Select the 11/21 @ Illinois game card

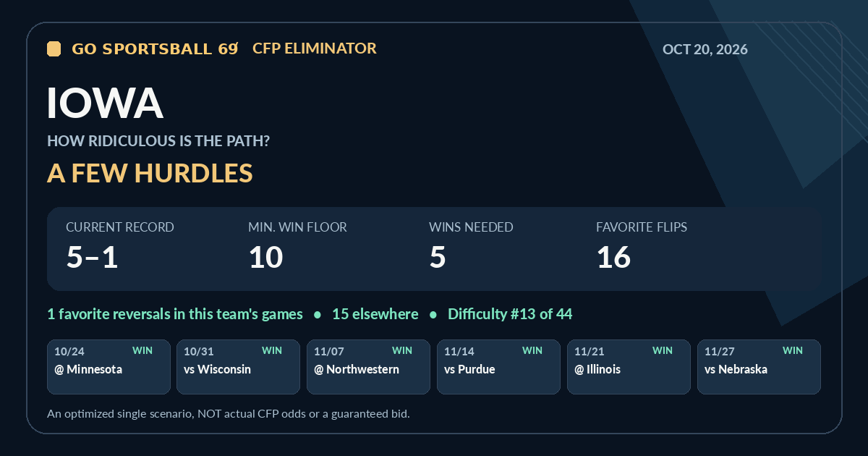coord(629,367)
